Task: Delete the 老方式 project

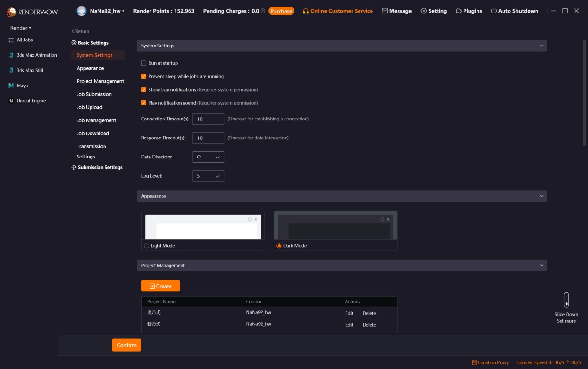Action: coord(369,313)
